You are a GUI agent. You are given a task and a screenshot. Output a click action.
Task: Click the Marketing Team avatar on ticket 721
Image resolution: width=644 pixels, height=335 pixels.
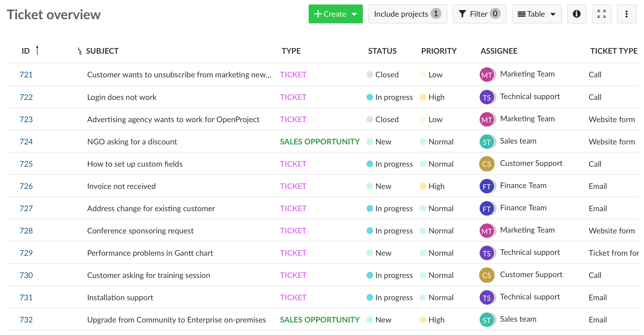(487, 74)
